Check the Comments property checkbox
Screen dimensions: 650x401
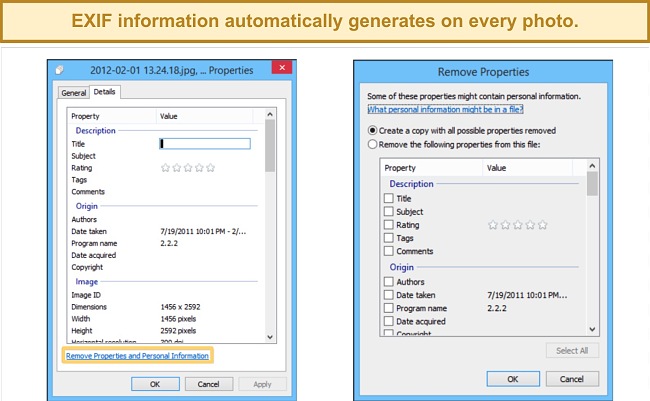click(x=388, y=251)
